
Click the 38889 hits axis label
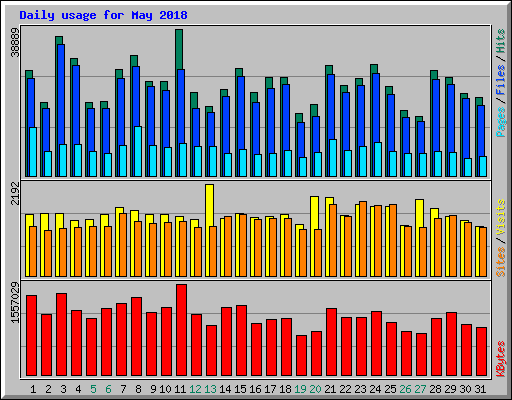pos(15,42)
